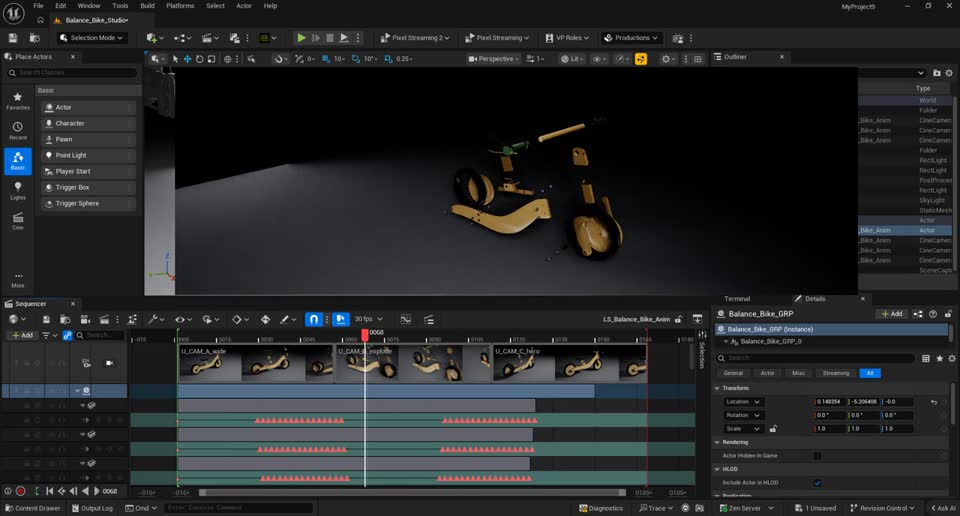The width and height of the screenshot is (960, 516).
Task: Click the U_CAM_C_hero camera cut thumbnail
Action: tap(570, 364)
